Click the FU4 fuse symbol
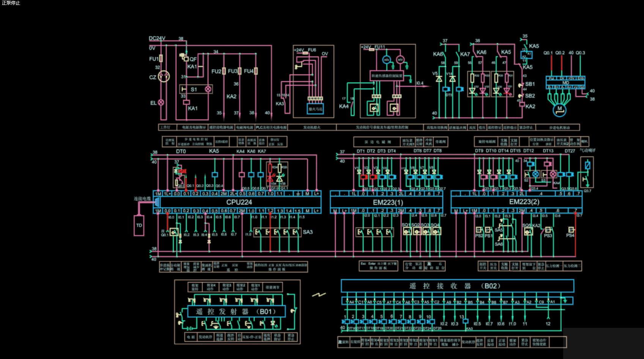Viewport: 644px width, 359px height. click(x=256, y=71)
